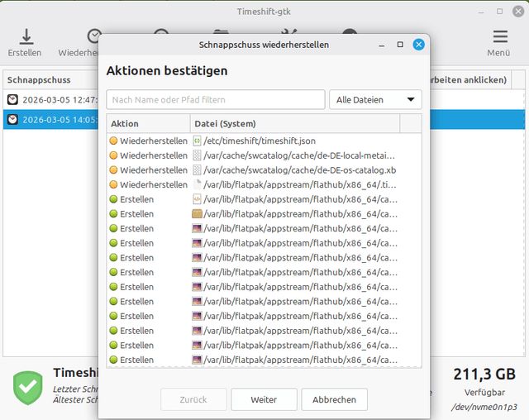This screenshot has width=529, height=420.
Task: Minimize the Schnappschuss wiederherstellen dialog
Action: (x=382, y=45)
